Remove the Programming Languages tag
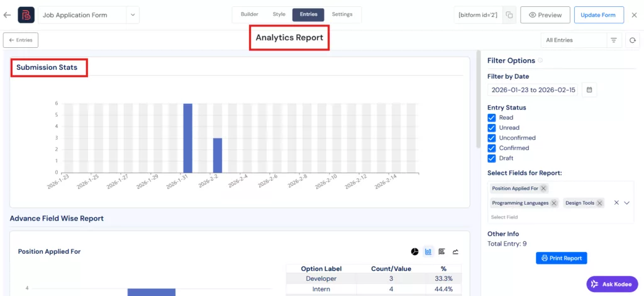The width and height of the screenshot is (644, 296). tap(553, 203)
